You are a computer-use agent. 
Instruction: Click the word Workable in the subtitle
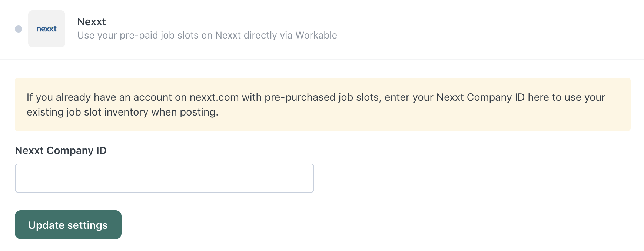[x=316, y=36]
